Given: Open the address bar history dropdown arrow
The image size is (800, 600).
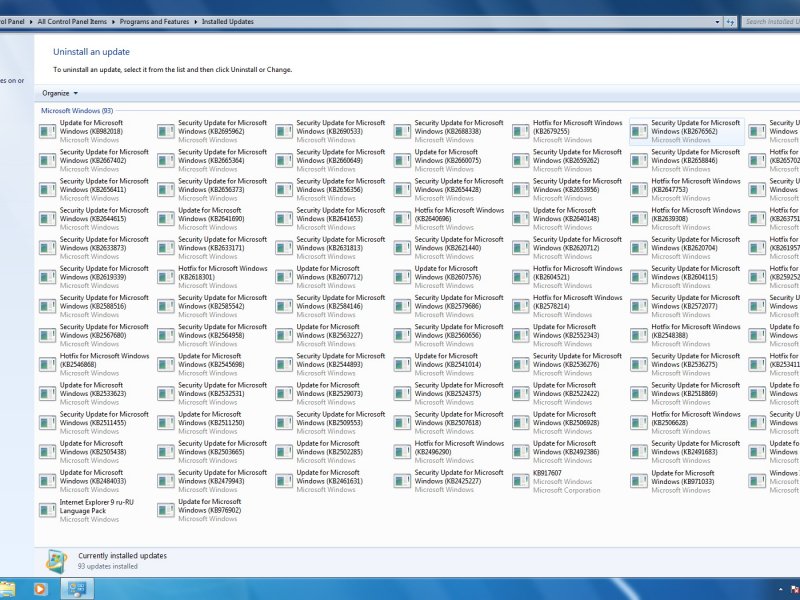Looking at the screenshot, I should [x=717, y=22].
